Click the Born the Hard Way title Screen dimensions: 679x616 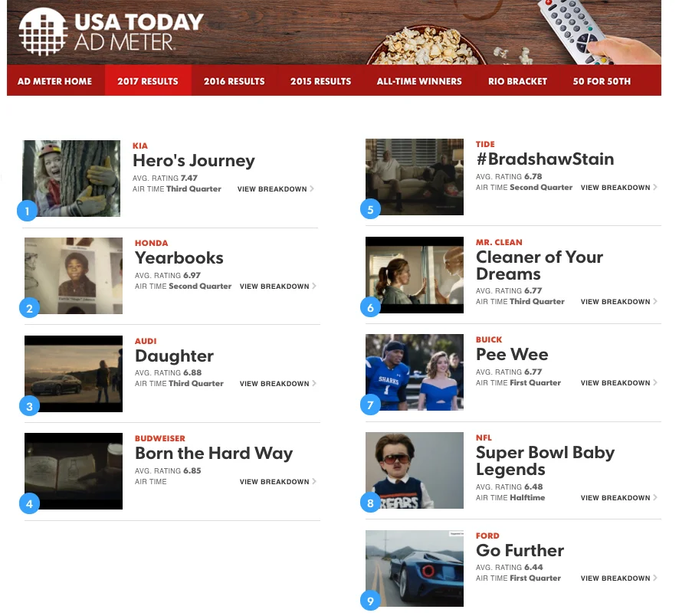214,454
